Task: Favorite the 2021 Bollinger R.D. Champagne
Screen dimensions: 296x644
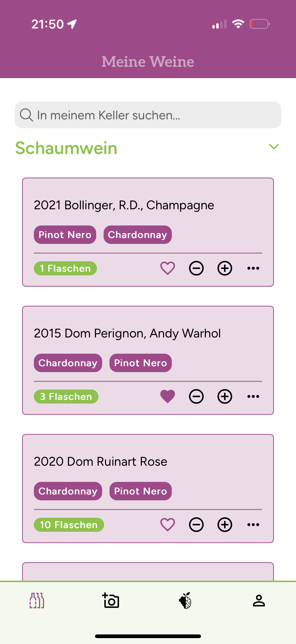Action: pyautogui.click(x=168, y=268)
